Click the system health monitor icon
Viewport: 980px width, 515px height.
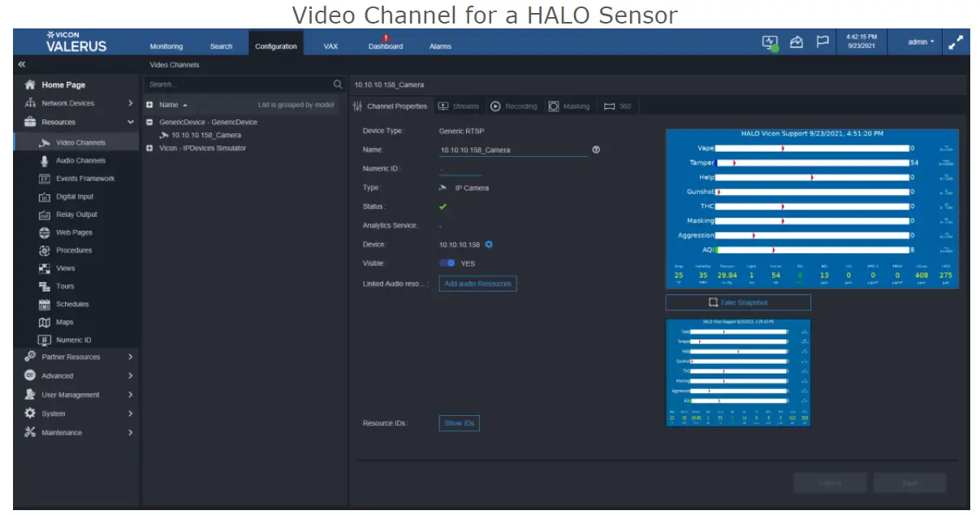[768, 41]
